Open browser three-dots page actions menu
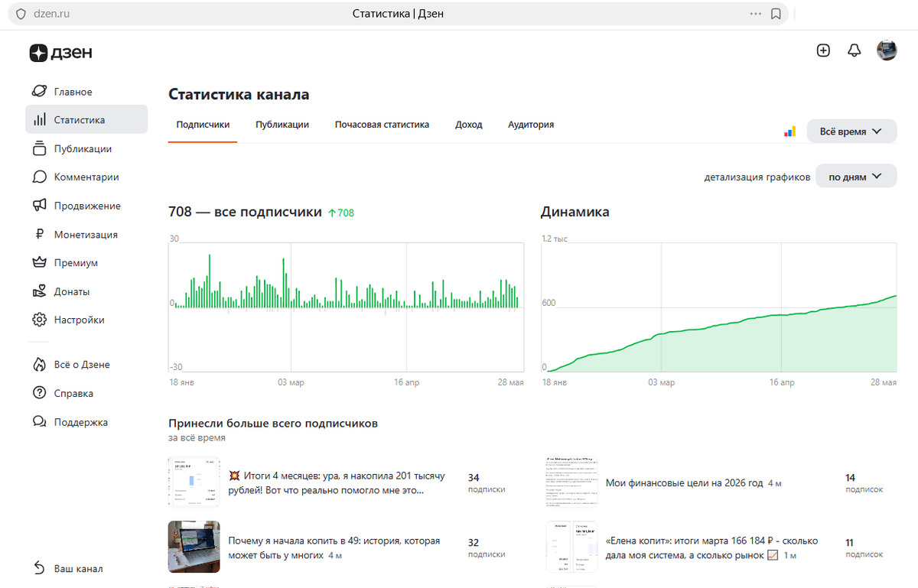Viewport: 918px width, 588px height. pos(756,14)
